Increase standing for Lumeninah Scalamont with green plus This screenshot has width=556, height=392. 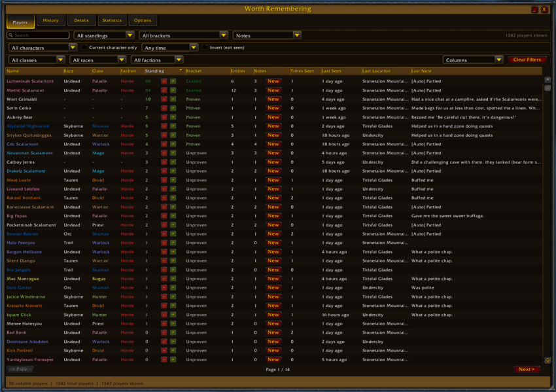(x=173, y=81)
